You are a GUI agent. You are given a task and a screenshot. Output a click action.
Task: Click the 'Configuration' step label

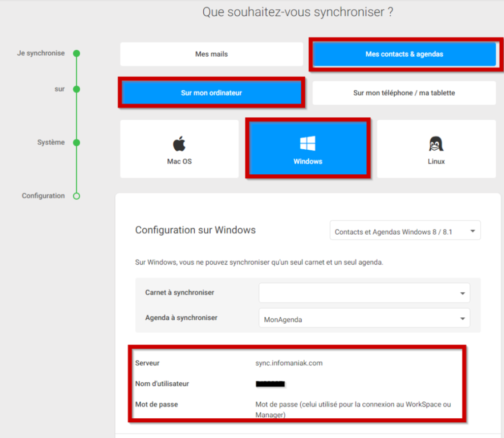43,196
